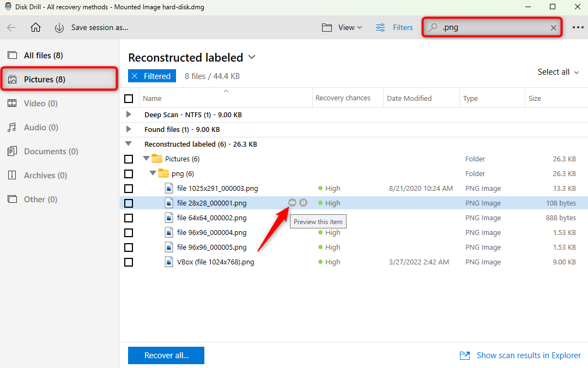Check the file 96x96_000005.png checkbox

(129, 247)
